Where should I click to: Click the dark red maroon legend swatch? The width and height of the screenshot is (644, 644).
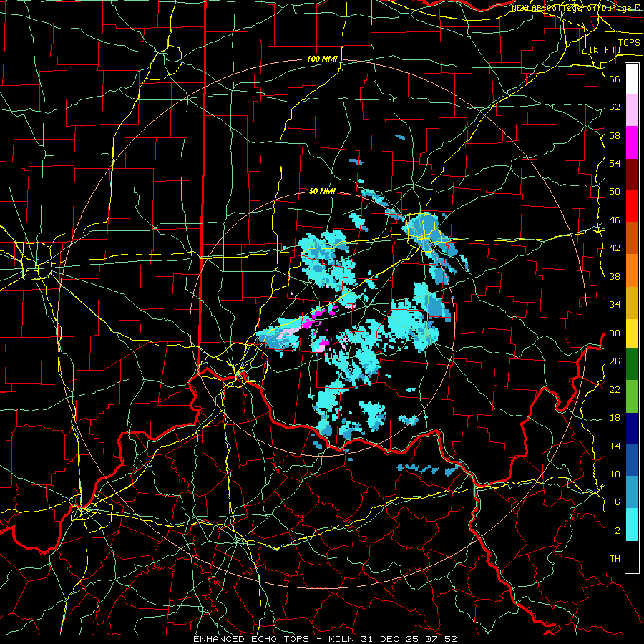(632, 174)
